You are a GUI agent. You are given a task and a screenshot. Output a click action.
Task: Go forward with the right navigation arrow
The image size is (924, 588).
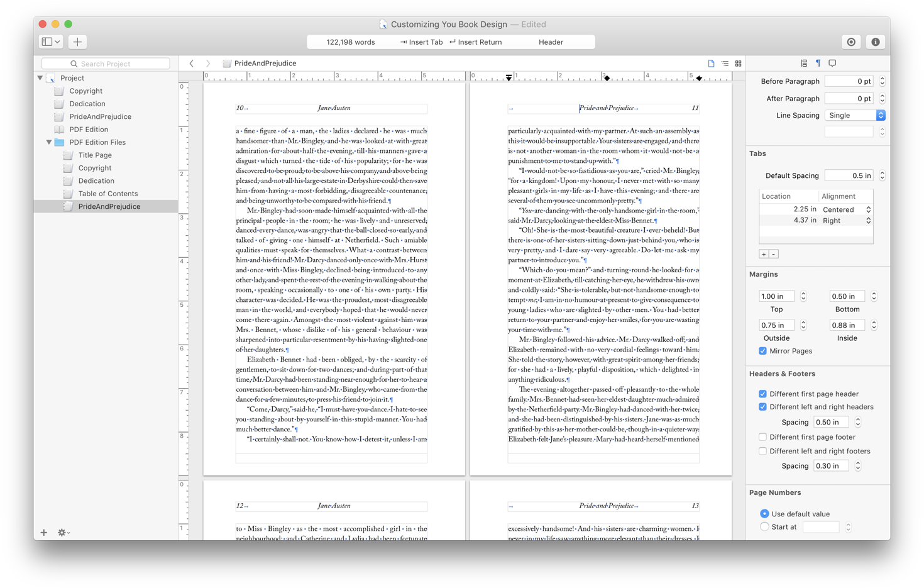click(208, 64)
